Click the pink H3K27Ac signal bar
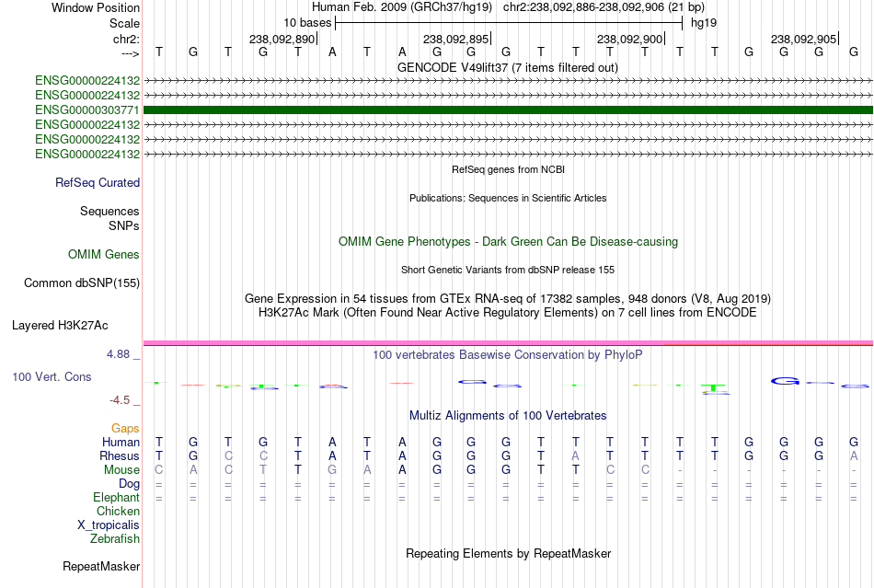Viewport: 874px width, 588px height. coord(509,342)
